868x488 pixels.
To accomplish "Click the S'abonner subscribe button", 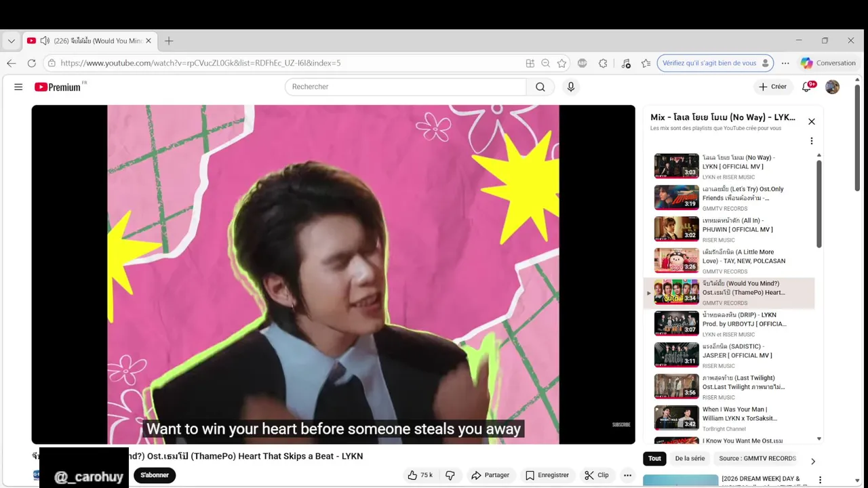I will 155,475.
